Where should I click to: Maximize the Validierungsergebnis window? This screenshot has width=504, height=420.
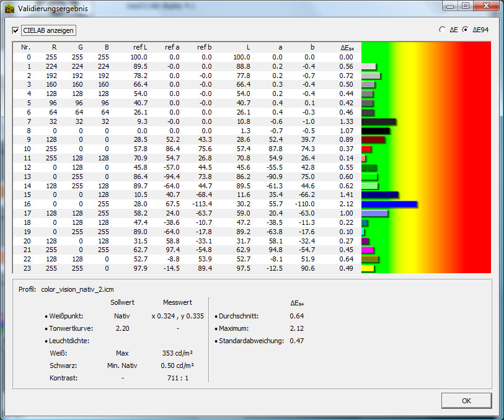464,6
